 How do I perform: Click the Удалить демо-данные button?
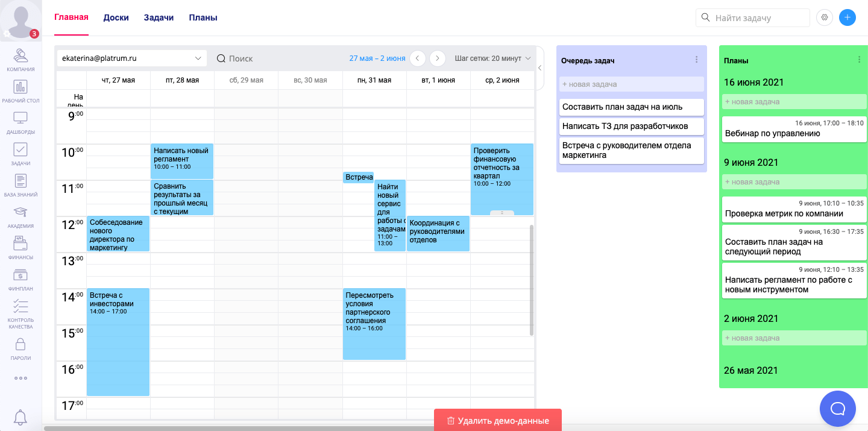click(498, 420)
